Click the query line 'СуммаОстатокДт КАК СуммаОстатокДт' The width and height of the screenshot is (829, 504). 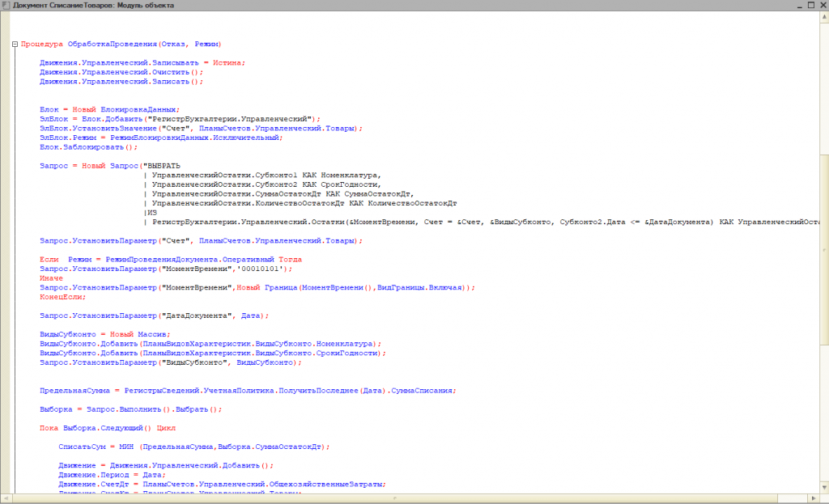click(x=278, y=194)
